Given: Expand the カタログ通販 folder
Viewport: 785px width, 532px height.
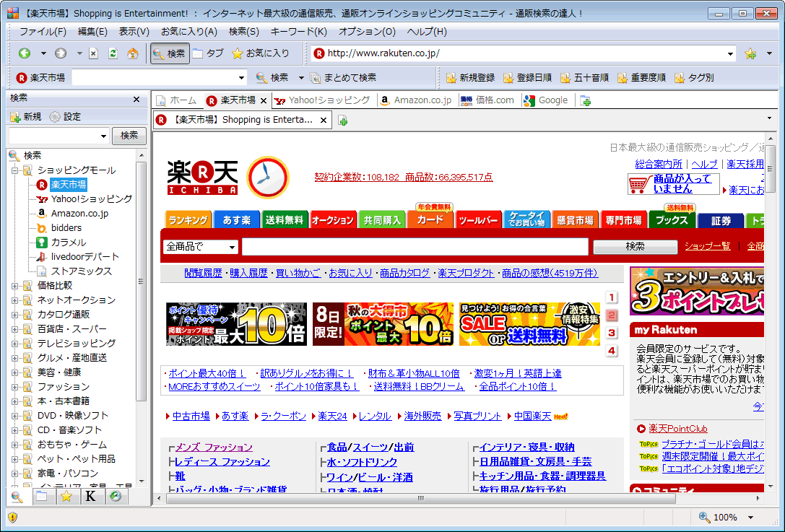Looking at the screenshot, I should click(x=15, y=315).
